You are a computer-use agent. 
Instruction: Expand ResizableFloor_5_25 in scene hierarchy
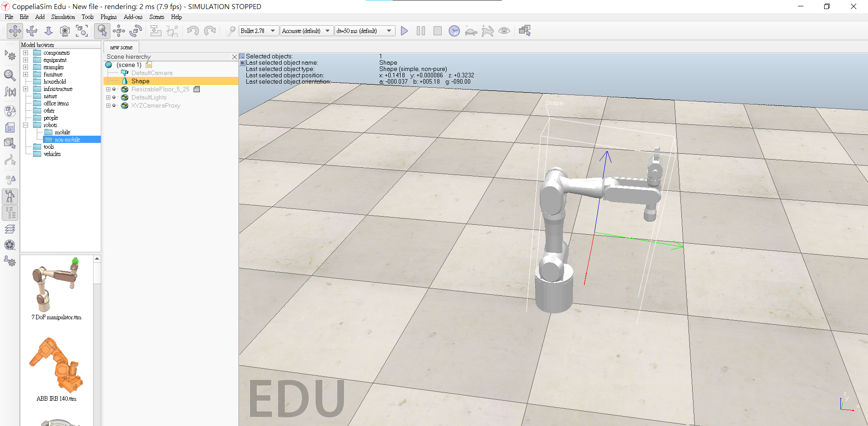[x=108, y=90]
